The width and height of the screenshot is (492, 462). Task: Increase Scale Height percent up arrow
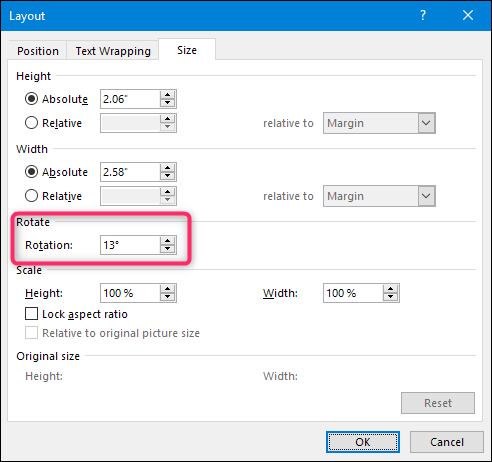(x=167, y=289)
